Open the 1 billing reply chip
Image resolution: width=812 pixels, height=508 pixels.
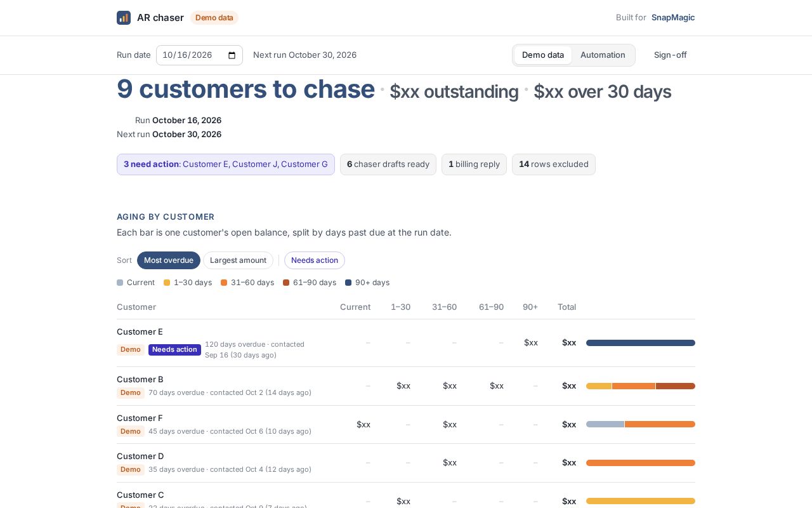[475, 164]
